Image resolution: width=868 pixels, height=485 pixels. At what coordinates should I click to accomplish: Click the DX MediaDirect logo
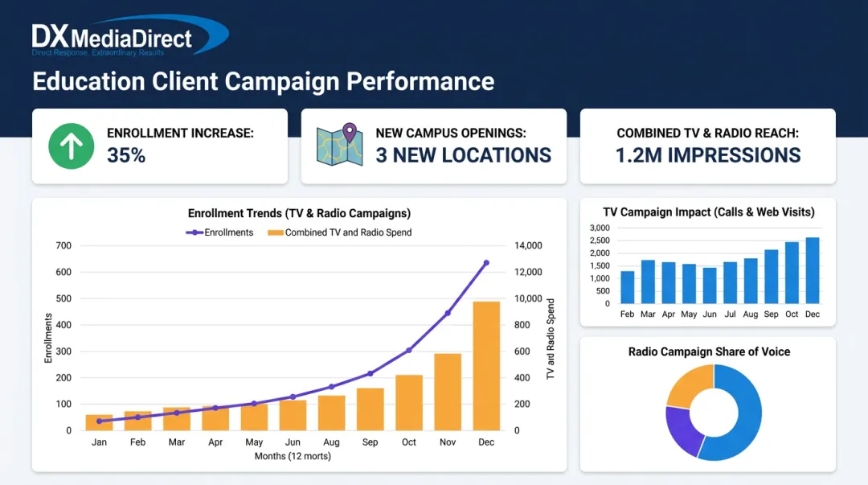(x=130, y=35)
